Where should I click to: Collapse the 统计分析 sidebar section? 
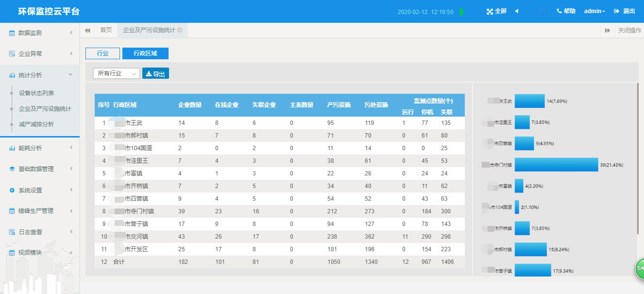point(70,75)
